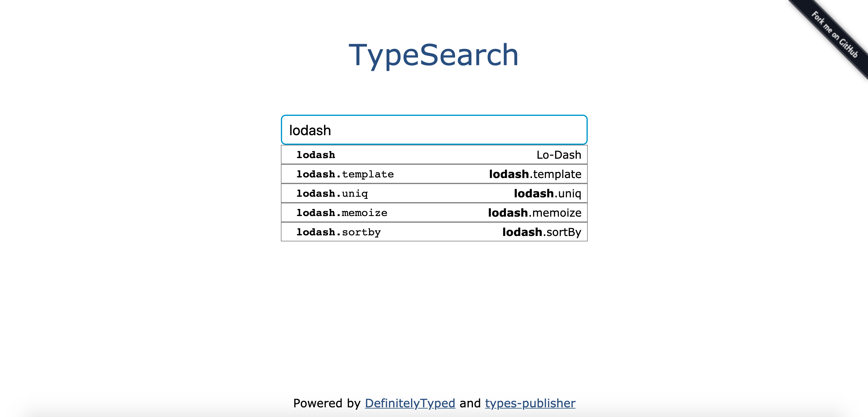The image size is (868, 417).
Task: Select lodash.uniq from dropdown
Action: (x=433, y=193)
